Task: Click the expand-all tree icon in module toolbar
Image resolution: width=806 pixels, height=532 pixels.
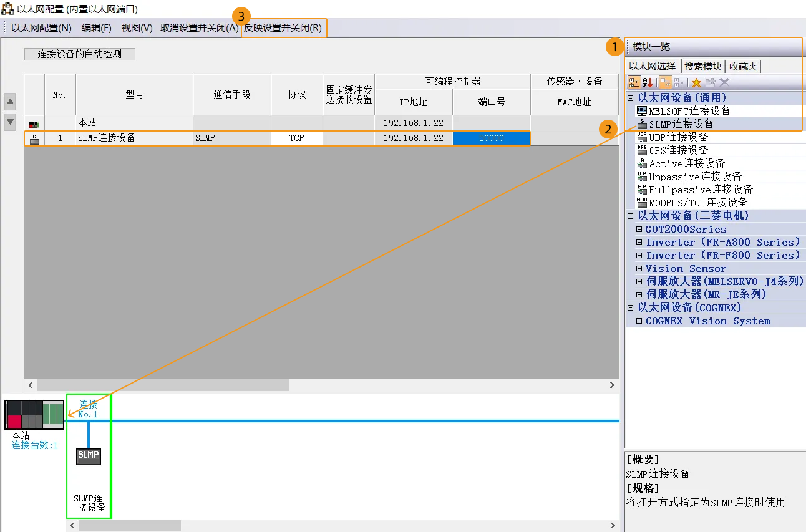Action: pyautogui.click(x=665, y=82)
